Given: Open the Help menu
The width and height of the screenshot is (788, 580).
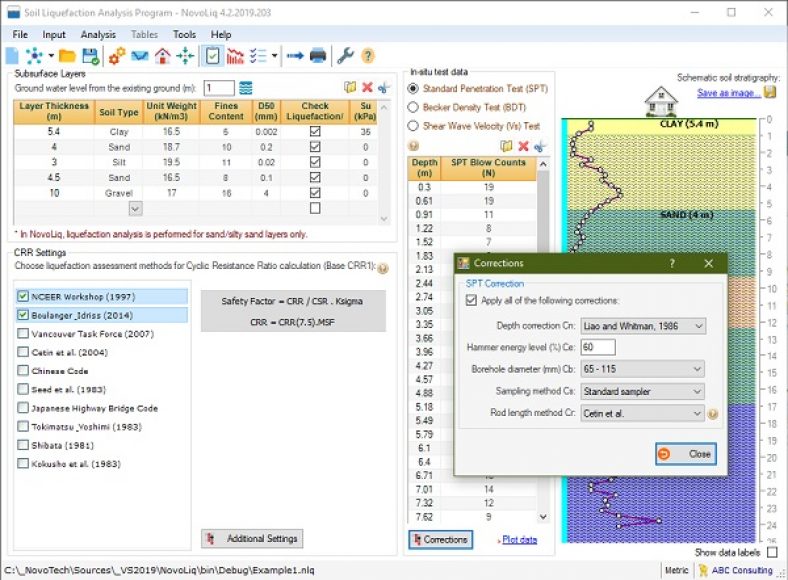Looking at the screenshot, I should (221, 34).
